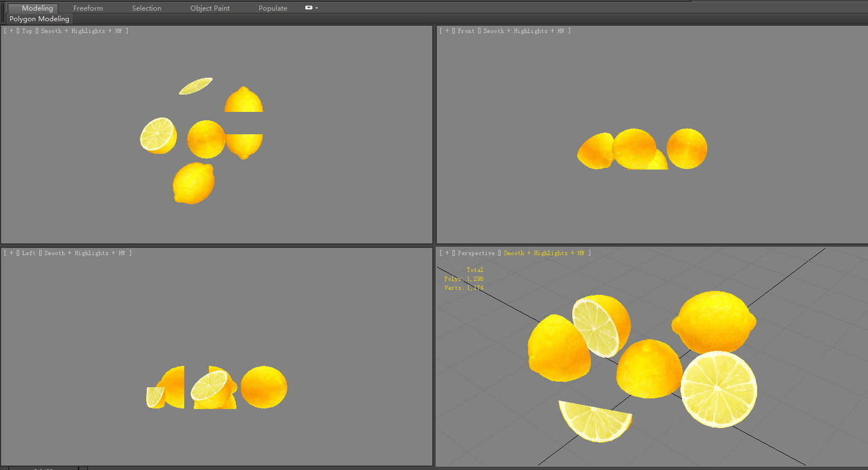
Task: Select the thin slice object in Top viewport
Action: [x=196, y=86]
